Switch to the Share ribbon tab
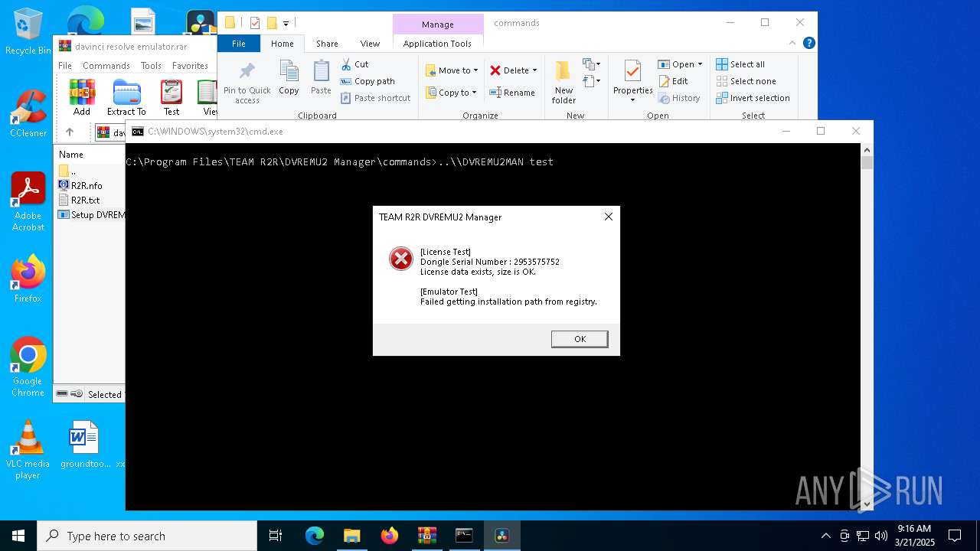This screenshot has height=551, width=980. 327,44
